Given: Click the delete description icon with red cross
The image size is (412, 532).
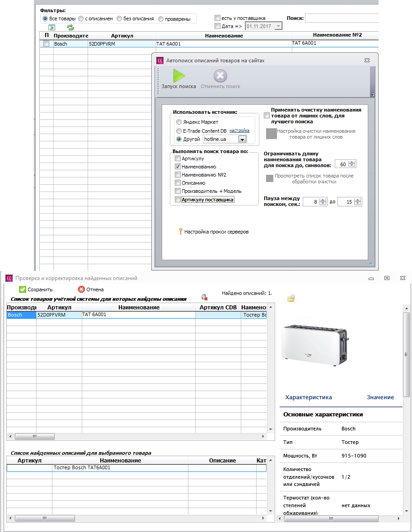Looking at the screenshot, I should point(204,297).
